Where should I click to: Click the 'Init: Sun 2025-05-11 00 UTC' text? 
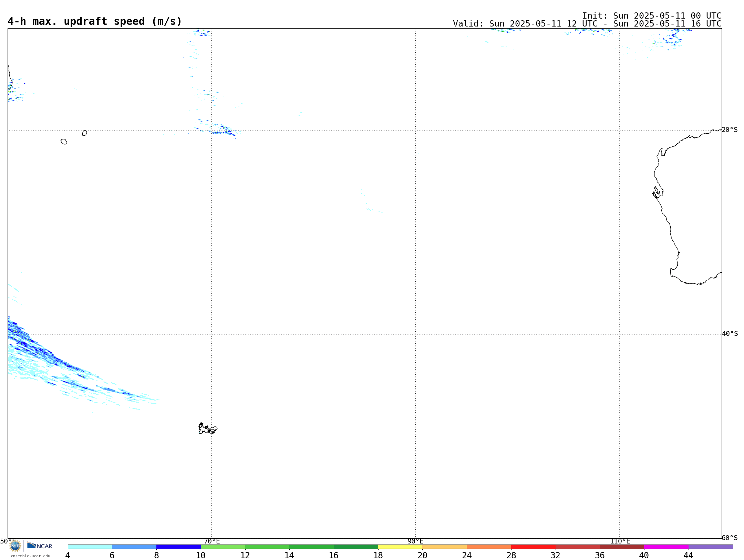[x=652, y=16]
